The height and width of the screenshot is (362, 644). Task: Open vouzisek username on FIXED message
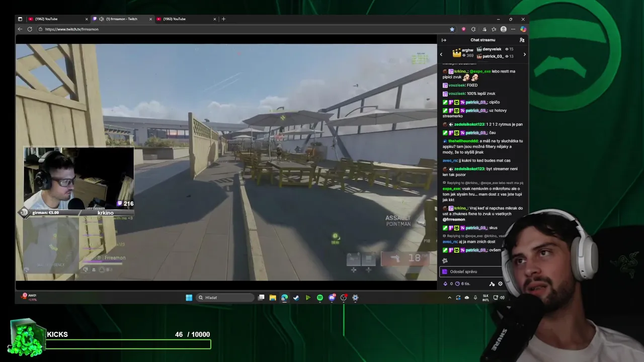(457, 85)
